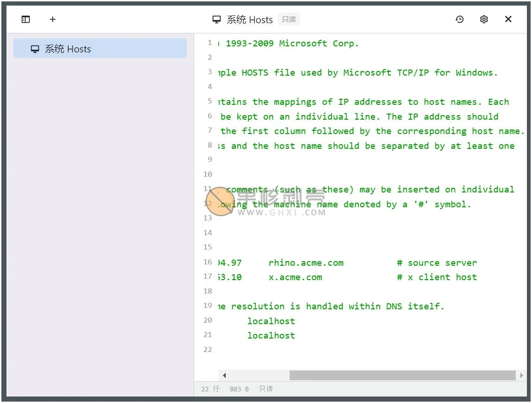Image resolution: width=532 pixels, height=403 pixels.
Task: Click '803 B' in status bar
Action: click(x=239, y=389)
